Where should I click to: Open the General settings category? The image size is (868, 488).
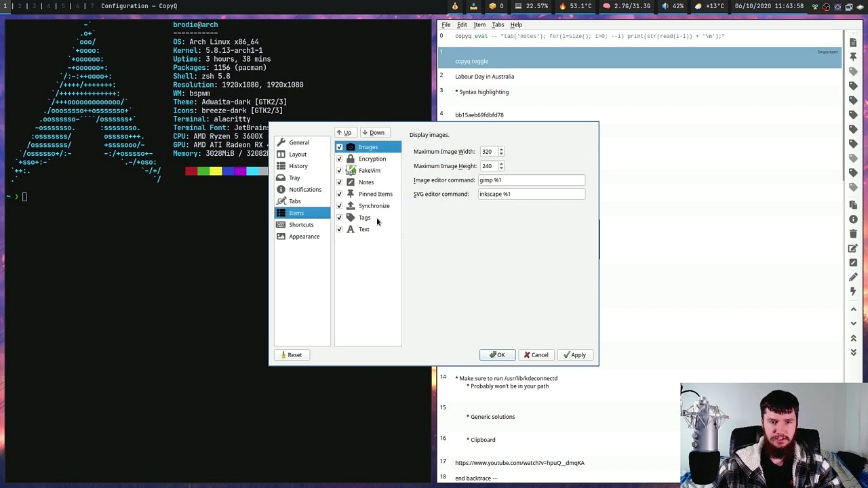[298, 142]
